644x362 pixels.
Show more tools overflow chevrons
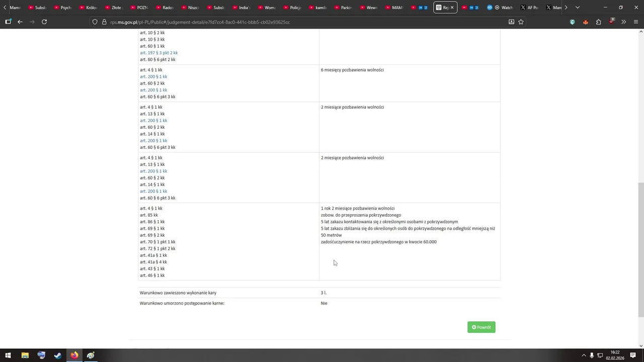tap(624, 22)
